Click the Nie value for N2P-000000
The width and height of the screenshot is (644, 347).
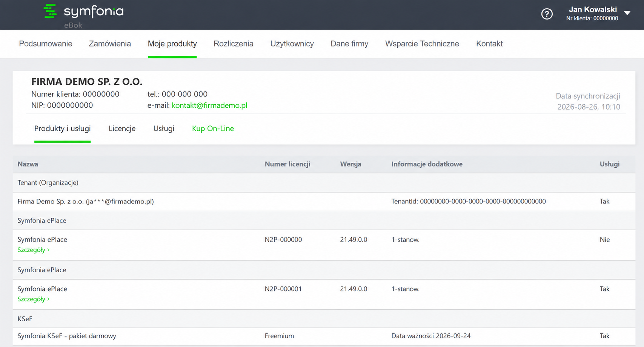point(605,240)
